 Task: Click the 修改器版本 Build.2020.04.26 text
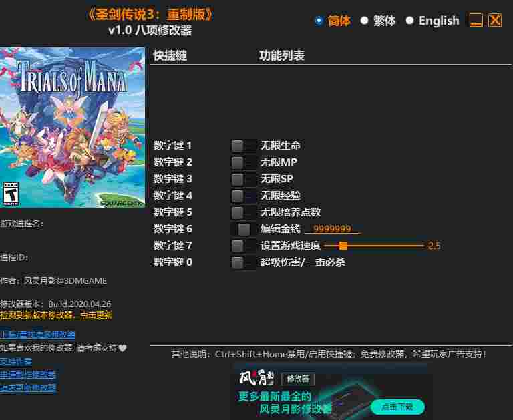(55, 304)
